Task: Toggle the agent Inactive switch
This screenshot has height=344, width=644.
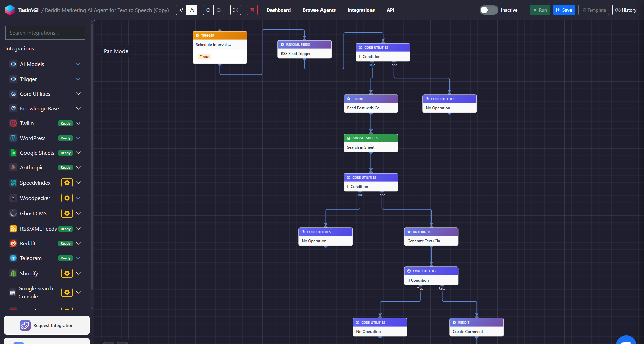Action: (489, 10)
